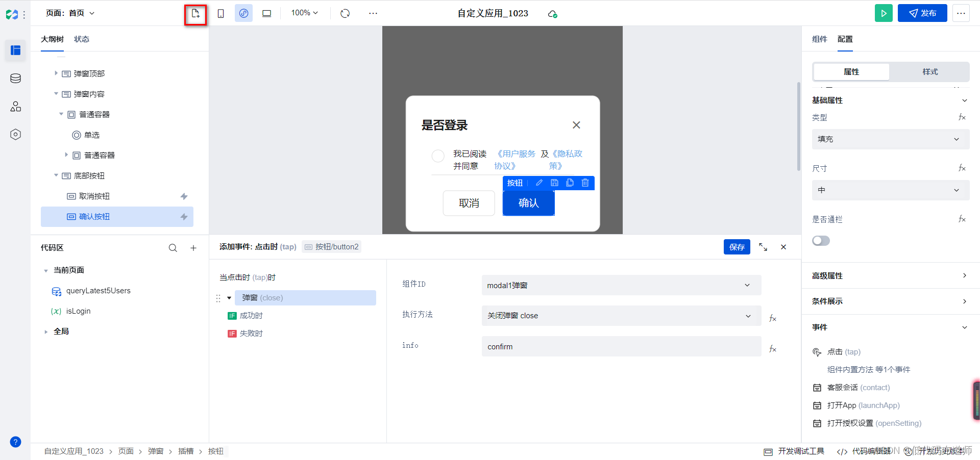This screenshot has height=460, width=980.
Task: Click the blue 确认 button
Action: 528,203
